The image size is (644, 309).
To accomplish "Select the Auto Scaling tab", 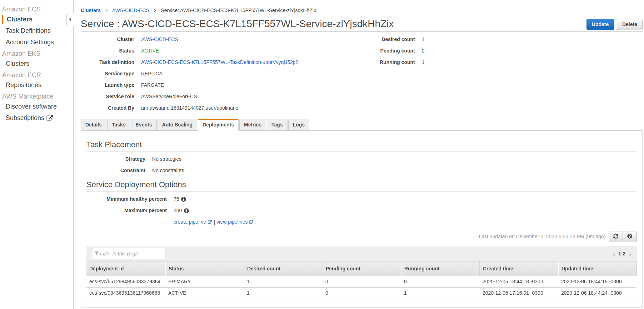I will [x=177, y=125].
